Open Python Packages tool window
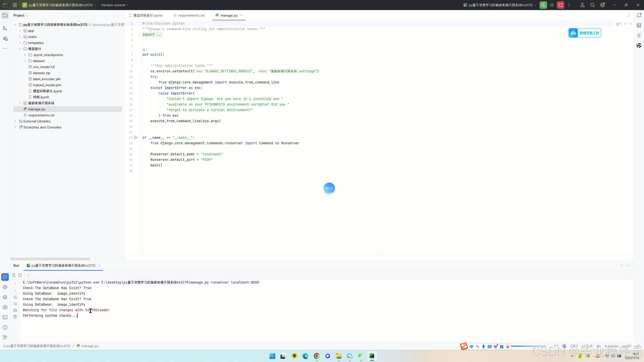The height and width of the screenshot is (362, 644). pos(5,297)
